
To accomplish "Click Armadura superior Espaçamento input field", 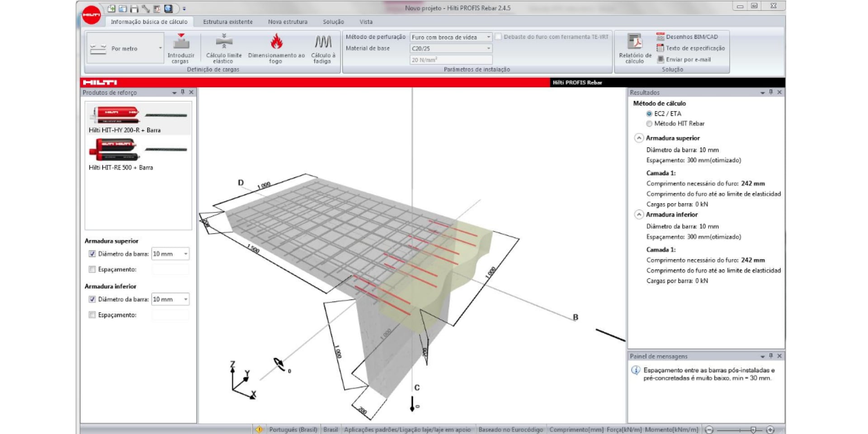I will click(x=170, y=269).
